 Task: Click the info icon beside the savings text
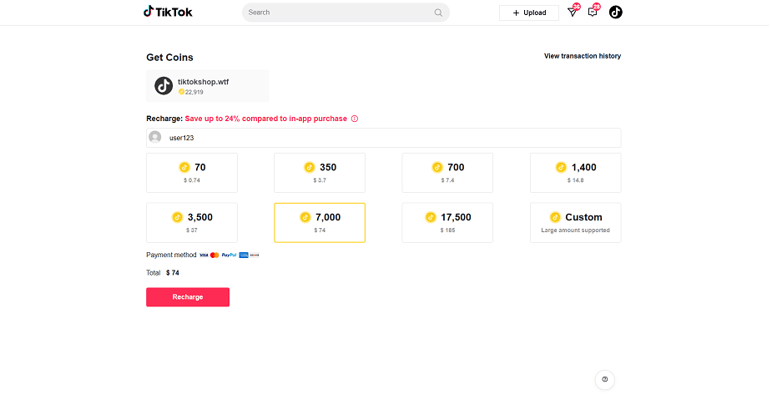[354, 119]
